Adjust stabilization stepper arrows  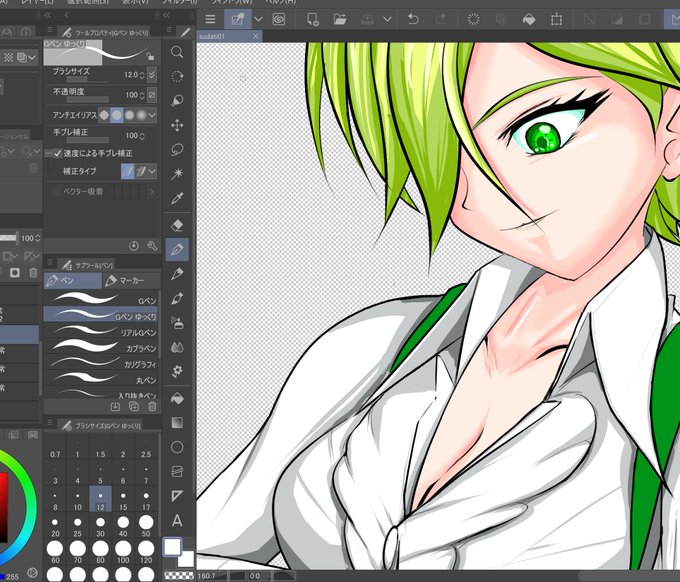click(x=142, y=136)
